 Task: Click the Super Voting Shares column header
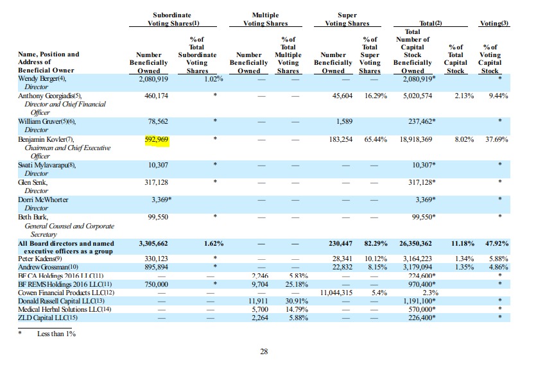point(347,19)
